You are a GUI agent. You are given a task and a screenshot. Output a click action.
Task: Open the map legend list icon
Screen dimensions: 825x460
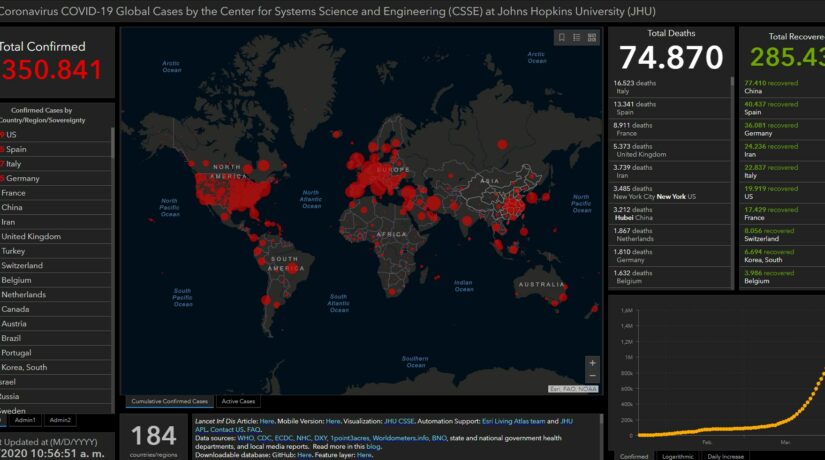click(577, 37)
